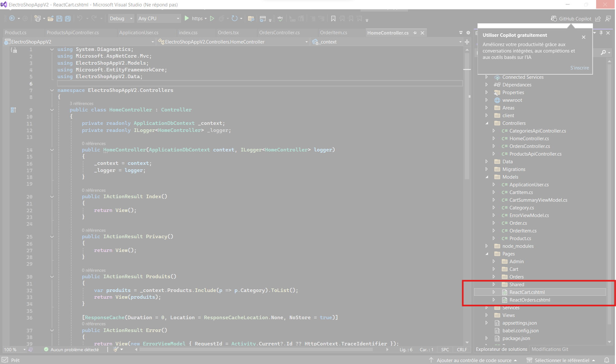Select babel.config.json file
The height and width of the screenshot is (364, 616).
(x=520, y=331)
